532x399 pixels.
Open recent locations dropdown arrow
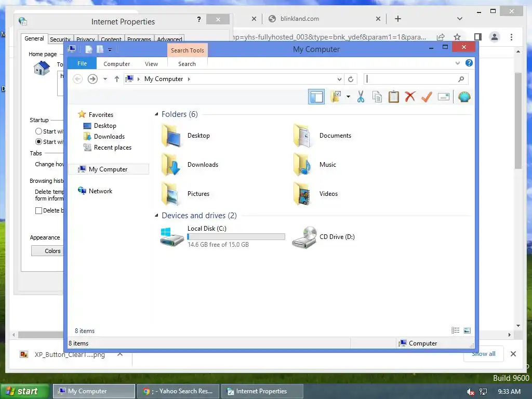[105, 79]
